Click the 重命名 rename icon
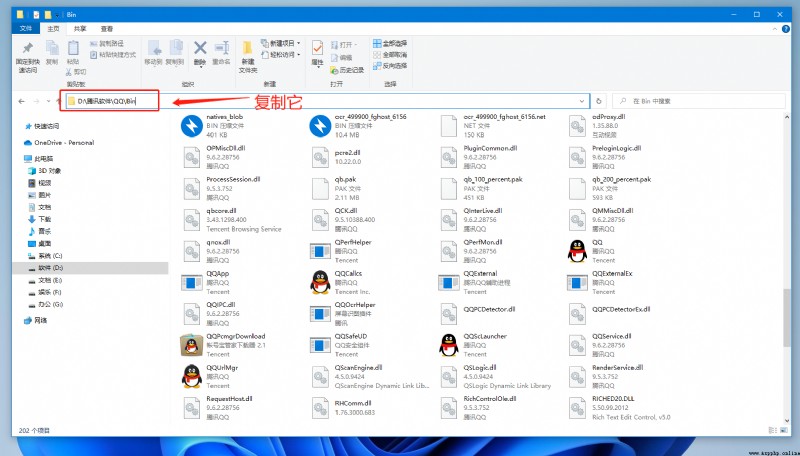Screen dimensions: 800x456 pos(221,48)
